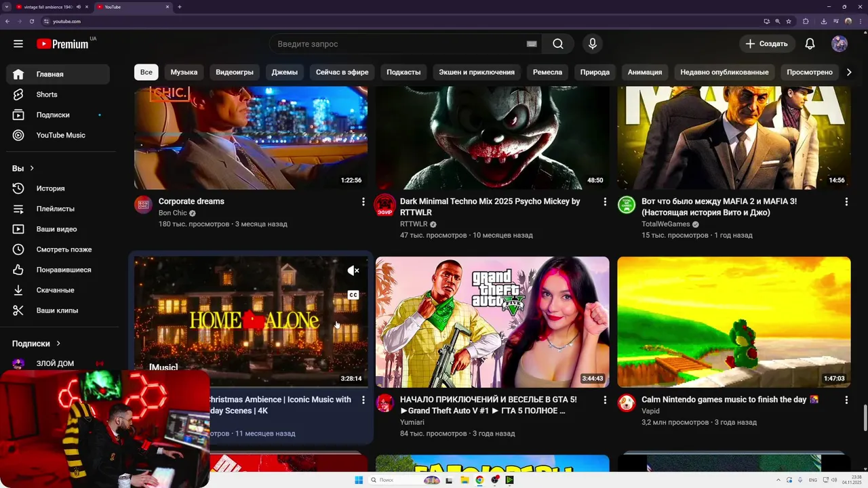Viewport: 868px width, 488px height.
Task: Select the Экшен и приключения chip
Action: tap(477, 72)
